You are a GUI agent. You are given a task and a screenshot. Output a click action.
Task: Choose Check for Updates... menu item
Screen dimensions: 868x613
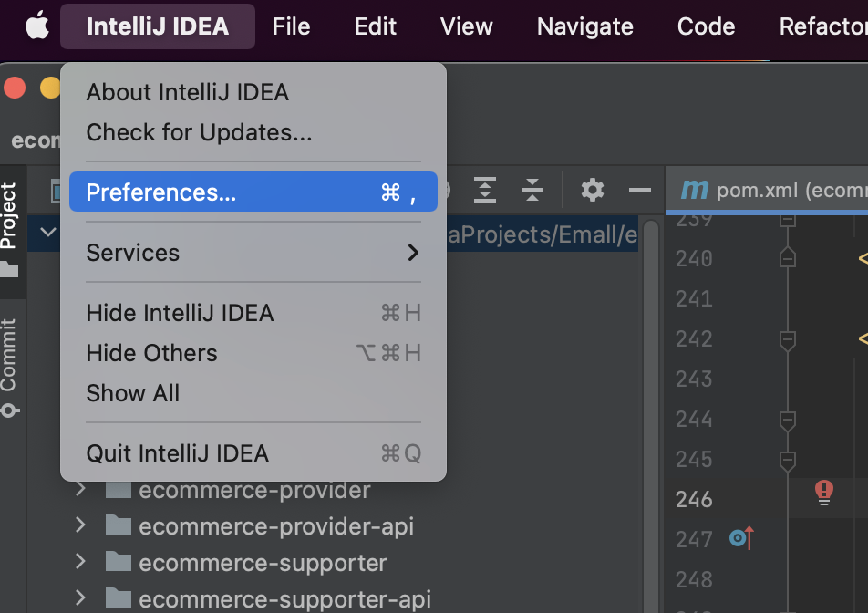point(199,132)
